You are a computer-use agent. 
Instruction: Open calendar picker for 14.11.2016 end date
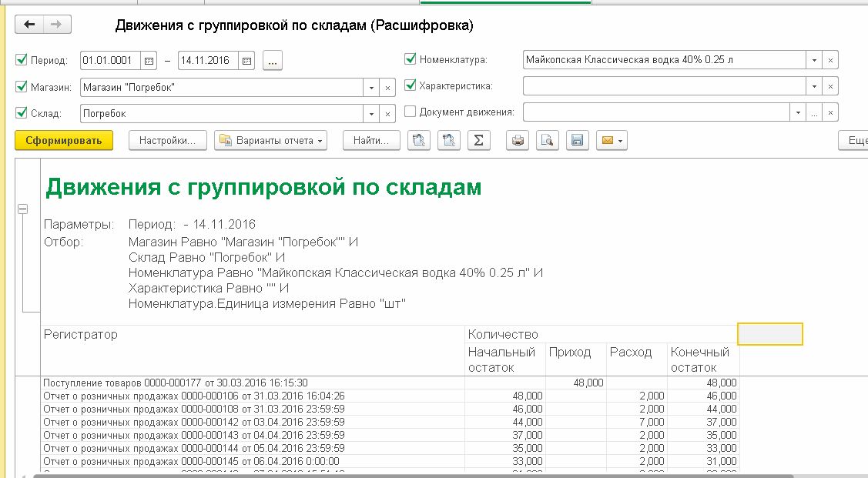pyautogui.click(x=246, y=60)
